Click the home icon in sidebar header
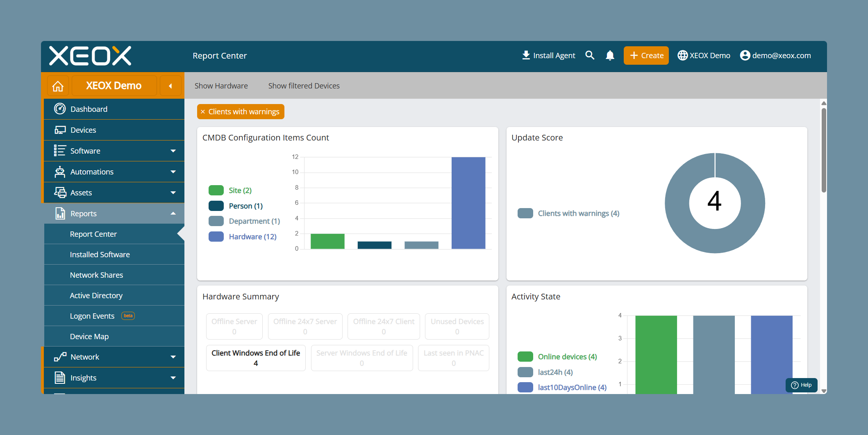This screenshot has width=868, height=435. point(58,86)
